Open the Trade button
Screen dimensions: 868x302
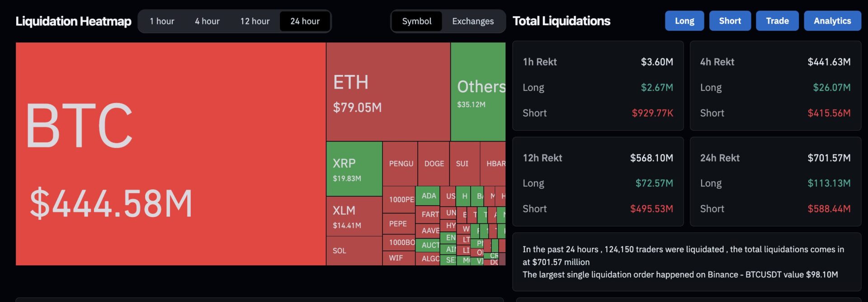(777, 21)
